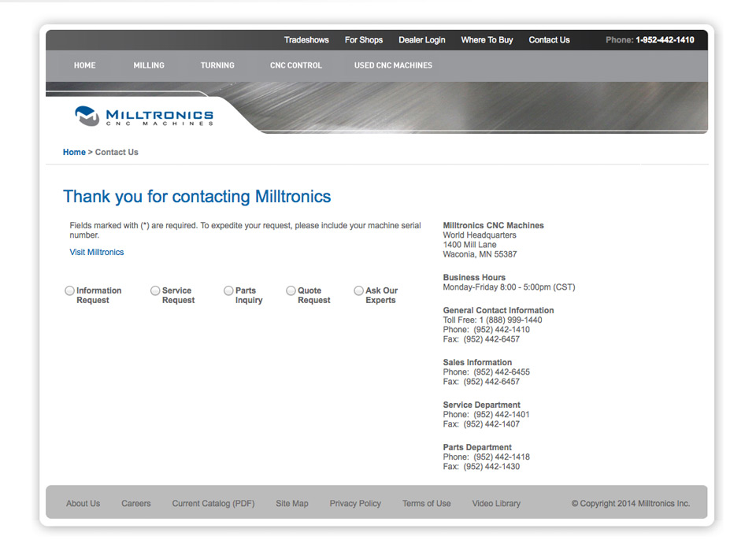Choose the Parts Inquiry radio option

point(228,290)
